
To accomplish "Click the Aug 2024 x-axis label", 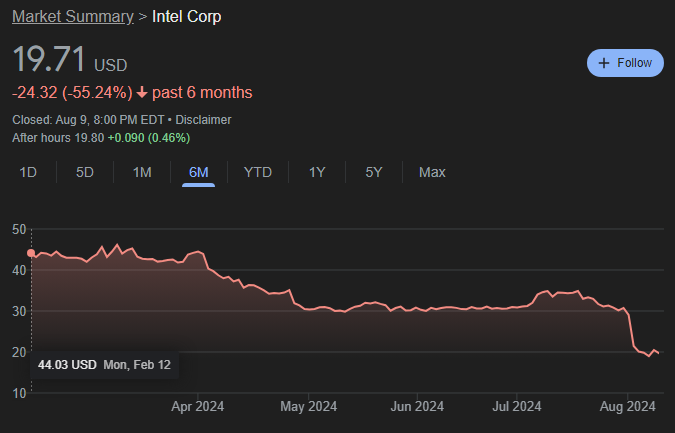I will 631,406.
